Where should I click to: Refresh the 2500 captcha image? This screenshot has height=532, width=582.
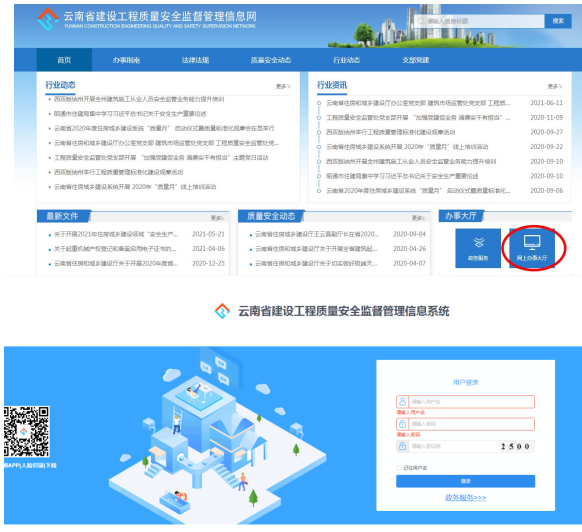point(516,446)
